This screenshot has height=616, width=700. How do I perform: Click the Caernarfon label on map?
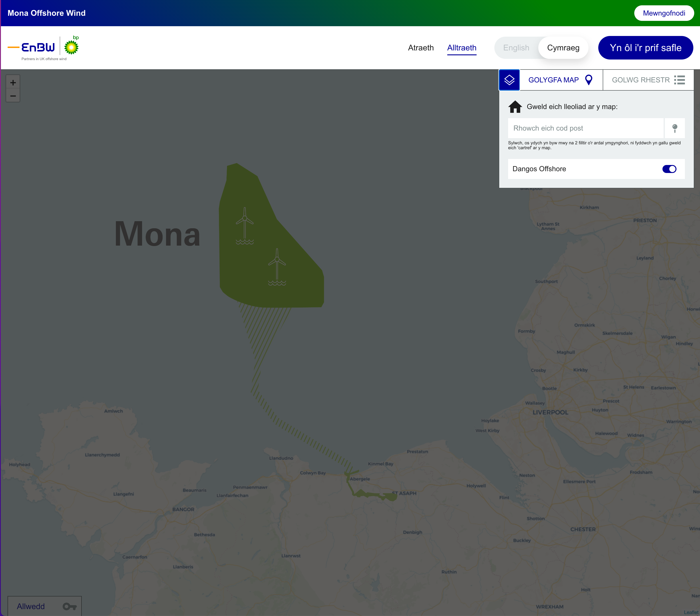135,557
